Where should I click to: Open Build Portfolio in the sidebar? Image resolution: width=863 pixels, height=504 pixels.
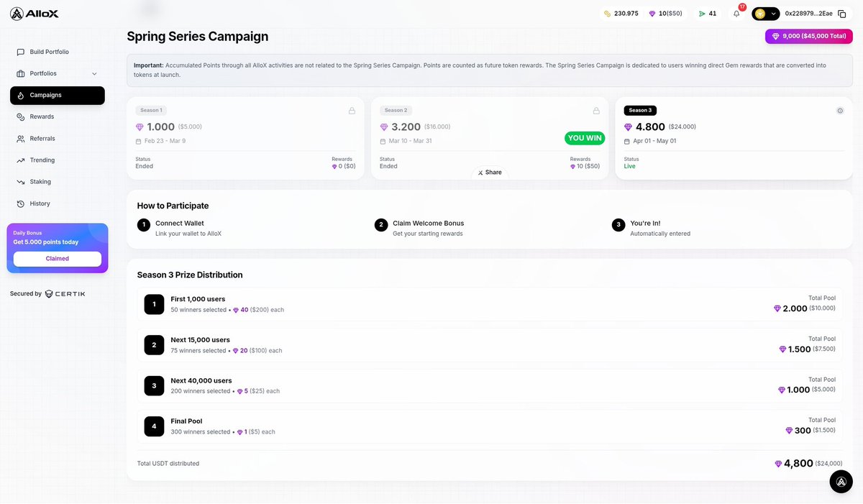click(58, 52)
